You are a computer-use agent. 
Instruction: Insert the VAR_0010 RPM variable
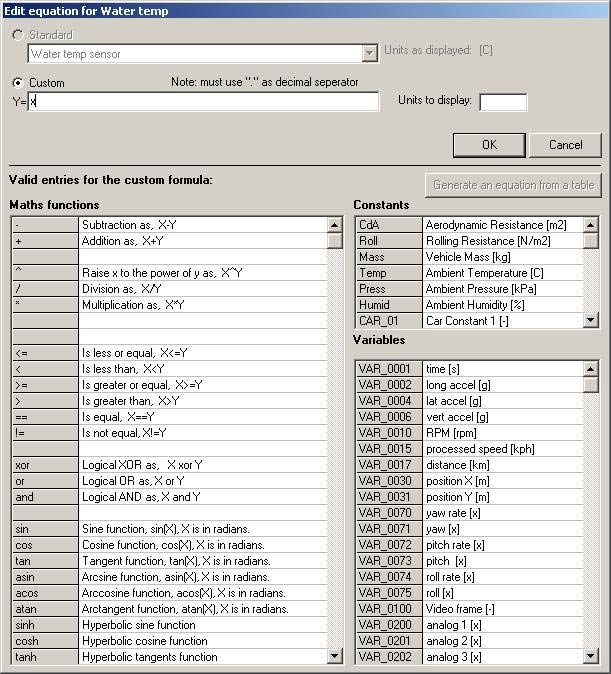point(388,433)
